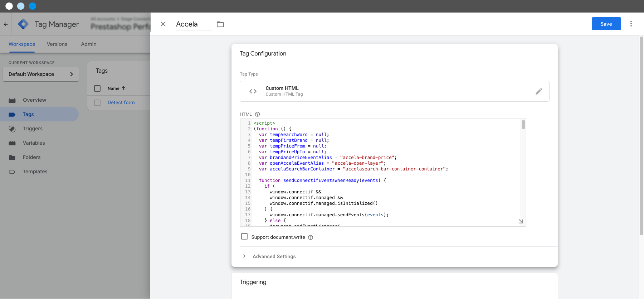The image size is (644, 299).
Task: Click the back arrow beside Tag Manager logo
Action: [6, 24]
